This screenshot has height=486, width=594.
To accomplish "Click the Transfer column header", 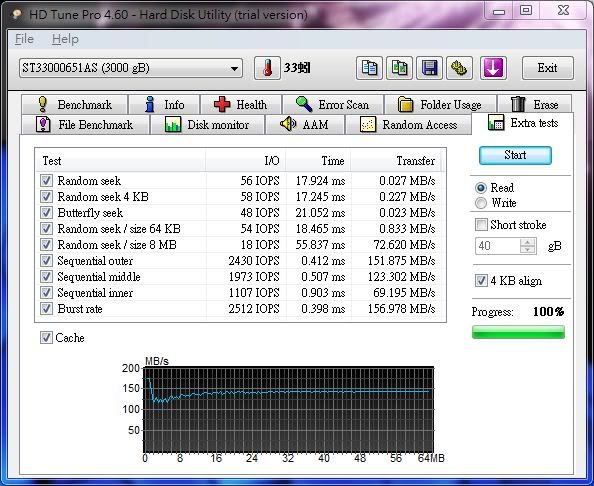I will point(396,161).
